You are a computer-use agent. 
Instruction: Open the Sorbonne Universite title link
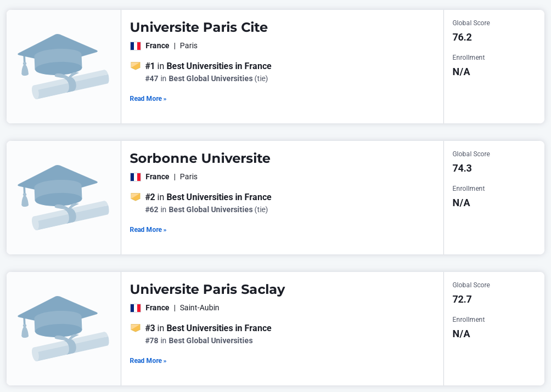200,158
